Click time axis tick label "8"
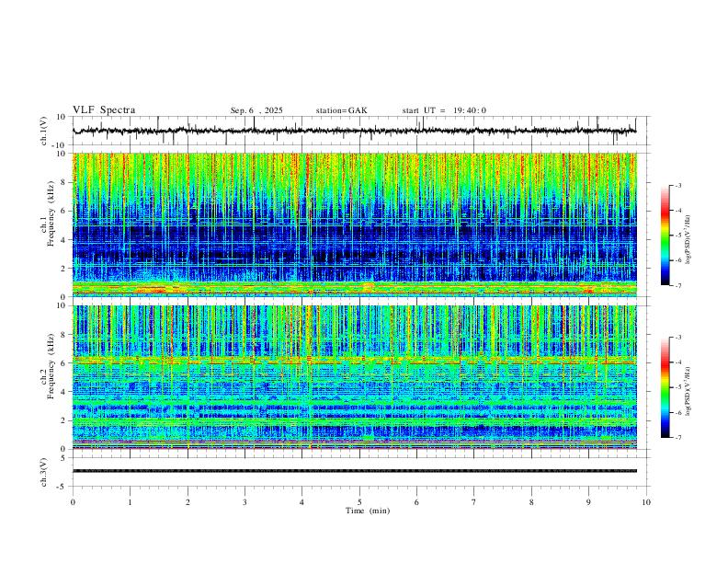This screenshot has width=728, height=563. 531,502
